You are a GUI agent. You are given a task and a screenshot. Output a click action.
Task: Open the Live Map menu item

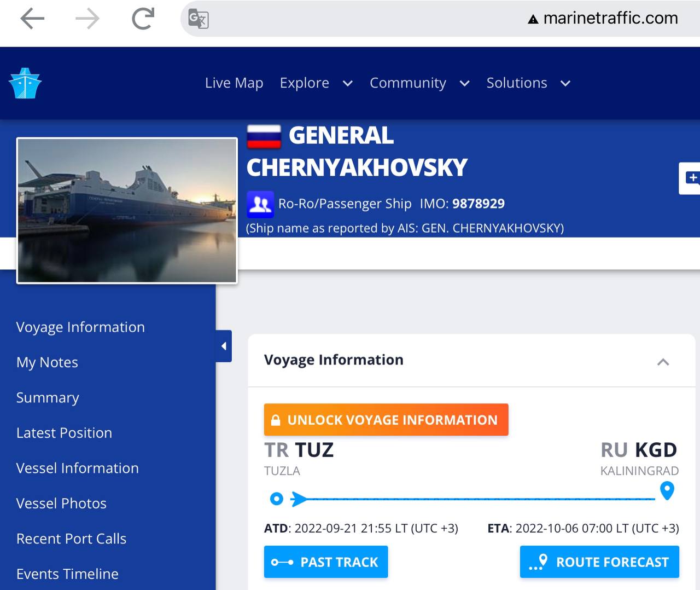pos(234,83)
